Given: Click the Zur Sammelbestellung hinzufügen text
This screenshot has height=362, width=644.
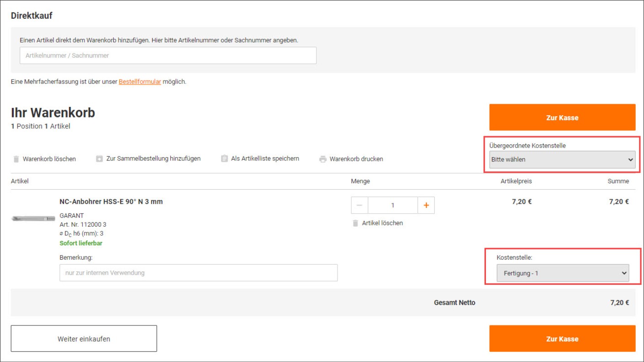Looking at the screenshot, I should (x=153, y=159).
